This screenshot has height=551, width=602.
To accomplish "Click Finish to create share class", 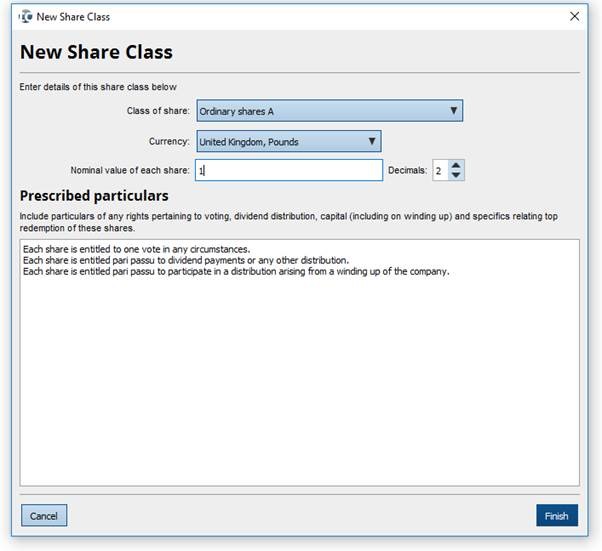I will pos(556,516).
